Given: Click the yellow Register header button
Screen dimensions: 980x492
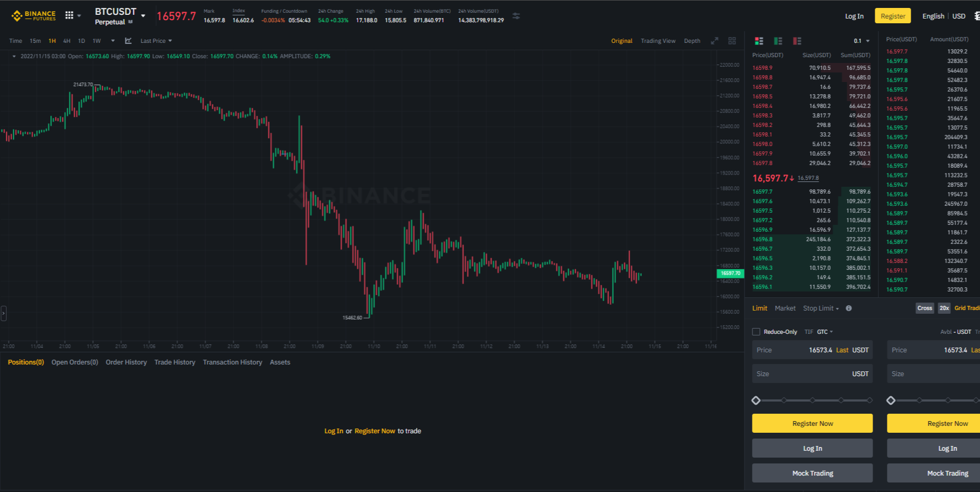Looking at the screenshot, I should click(893, 16).
